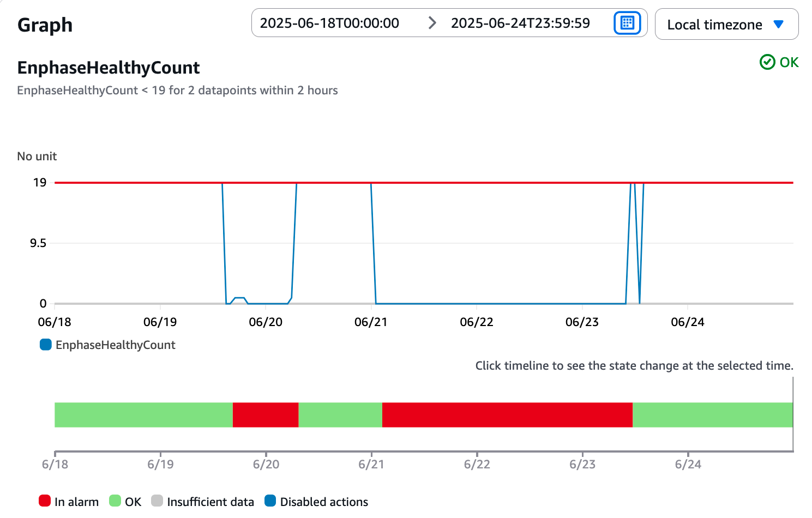Click the 19 threshold y-axis label
This screenshot has height=518, width=812.
[x=40, y=183]
